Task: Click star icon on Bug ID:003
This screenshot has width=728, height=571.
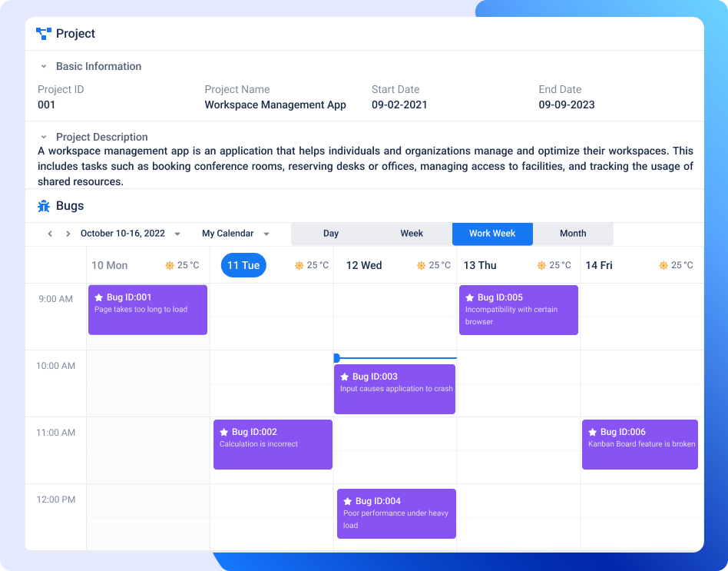Action: [x=345, y=377]
